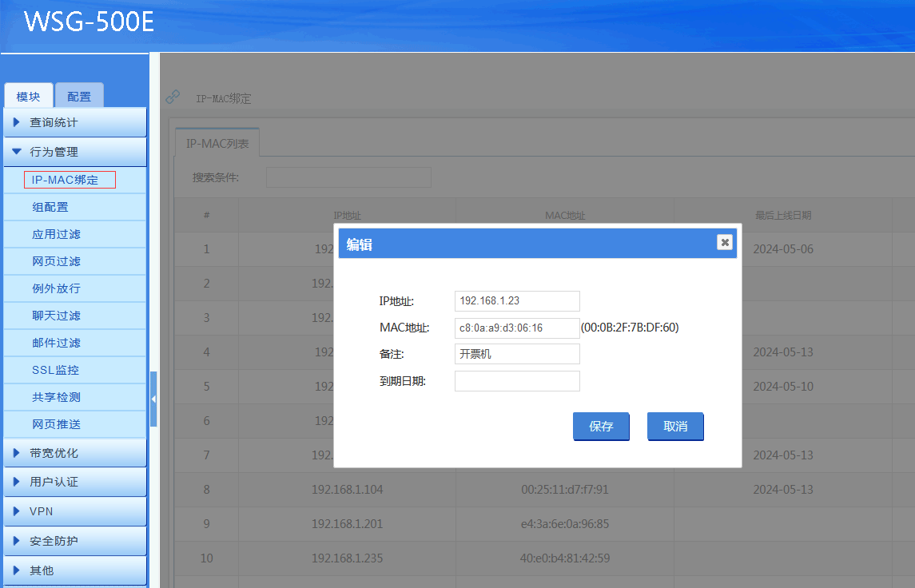Image resolution: width=915 pixels, height=588 pixels.
Task: Open 应用过滤 in the sidebar
Action: tap(56, 234)
